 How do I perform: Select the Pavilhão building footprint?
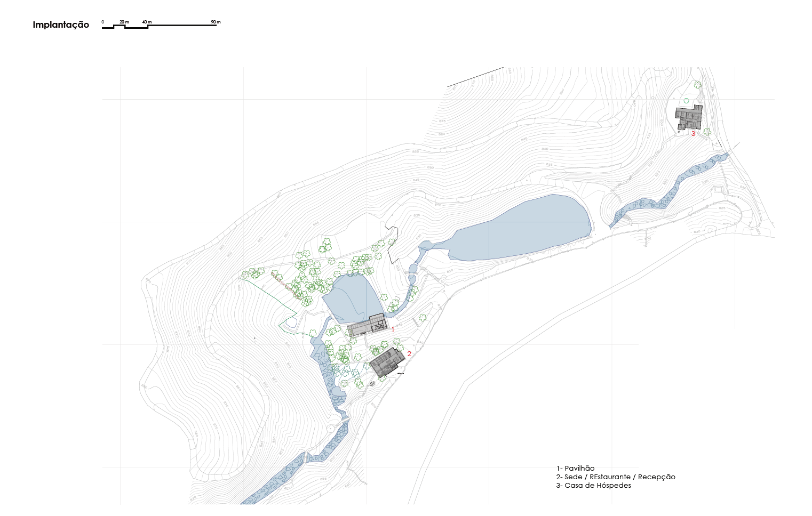[367, 325]
